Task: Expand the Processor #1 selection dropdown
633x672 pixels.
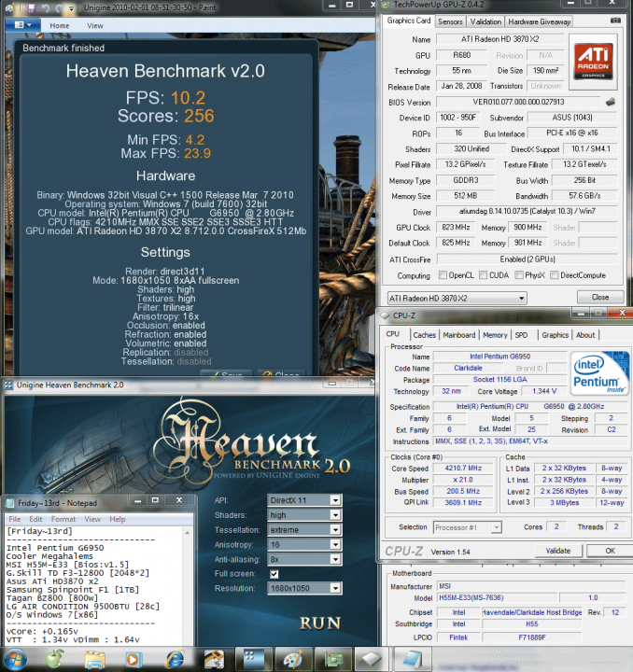Action: (x=496, y=527)
